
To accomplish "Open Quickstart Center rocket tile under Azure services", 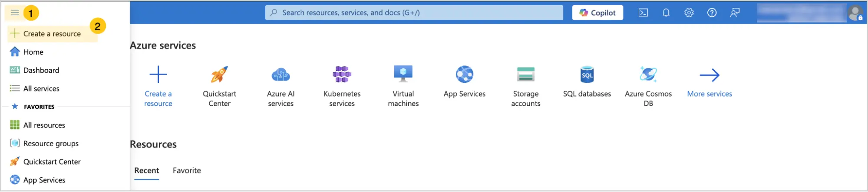I will [x=219, y=74].
